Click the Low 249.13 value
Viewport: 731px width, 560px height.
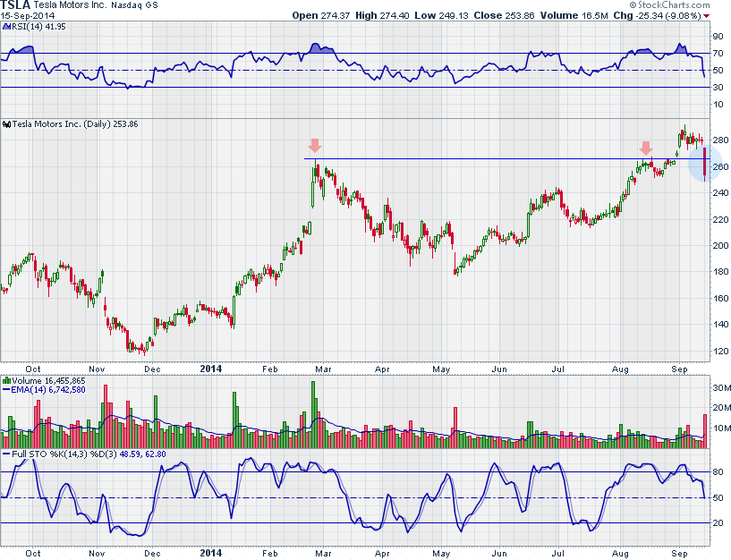coord(441,15)
